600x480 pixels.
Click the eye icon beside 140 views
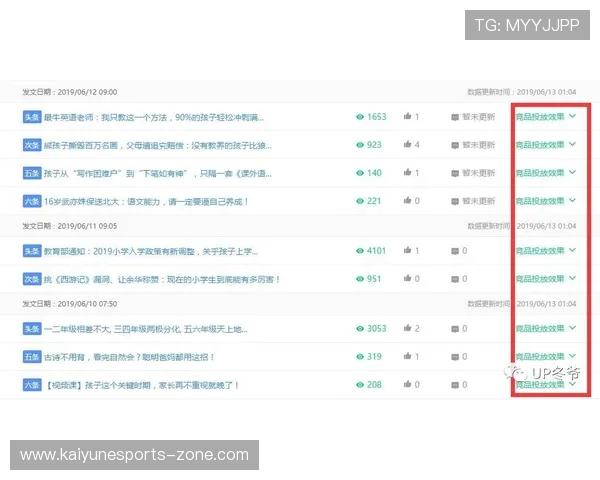(360, 173)
